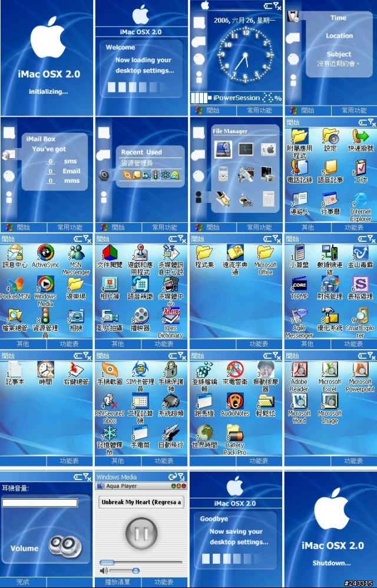Open 附屬應用程式 folder icon
The image size is (377, 588).
[x=299, y=136]
